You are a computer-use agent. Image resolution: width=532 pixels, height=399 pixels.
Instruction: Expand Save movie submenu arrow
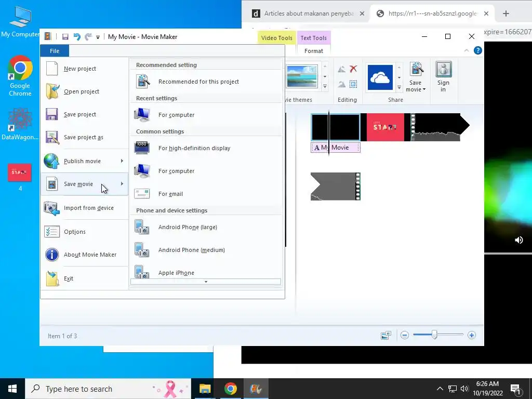(122, 183)
